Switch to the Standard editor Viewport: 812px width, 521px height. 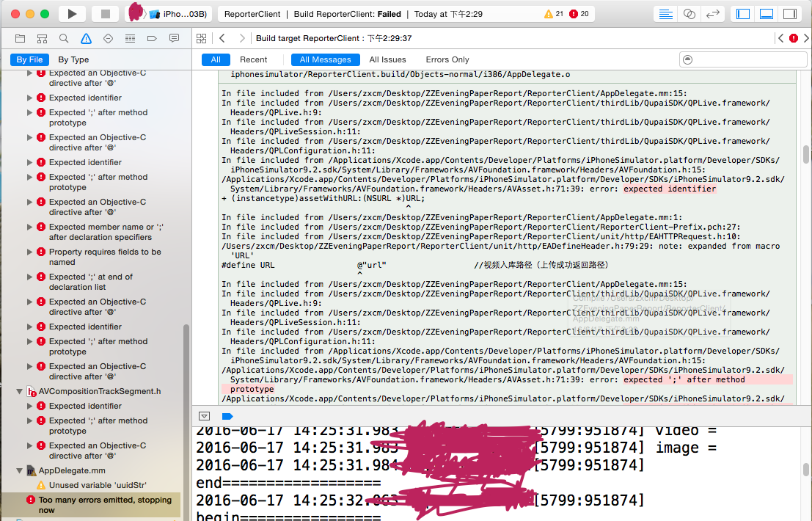665,14
